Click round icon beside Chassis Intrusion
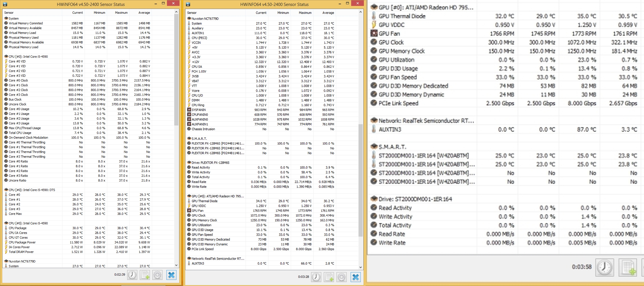Image resolution: width=644 pixels, height=286 pixels. coord(189,129)
